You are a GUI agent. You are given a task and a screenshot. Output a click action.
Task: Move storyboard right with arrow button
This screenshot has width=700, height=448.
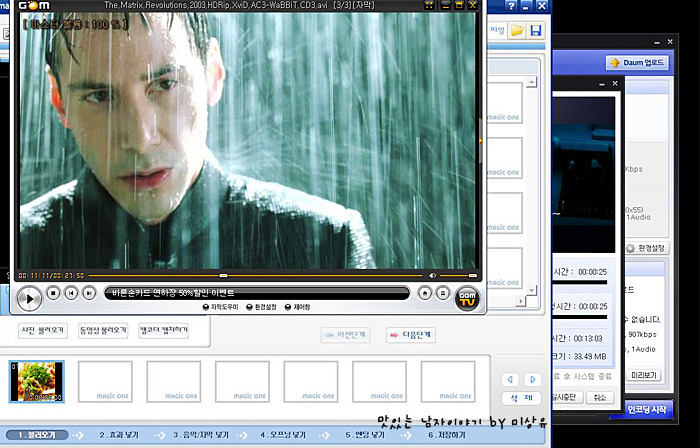(x=533, y=380)
